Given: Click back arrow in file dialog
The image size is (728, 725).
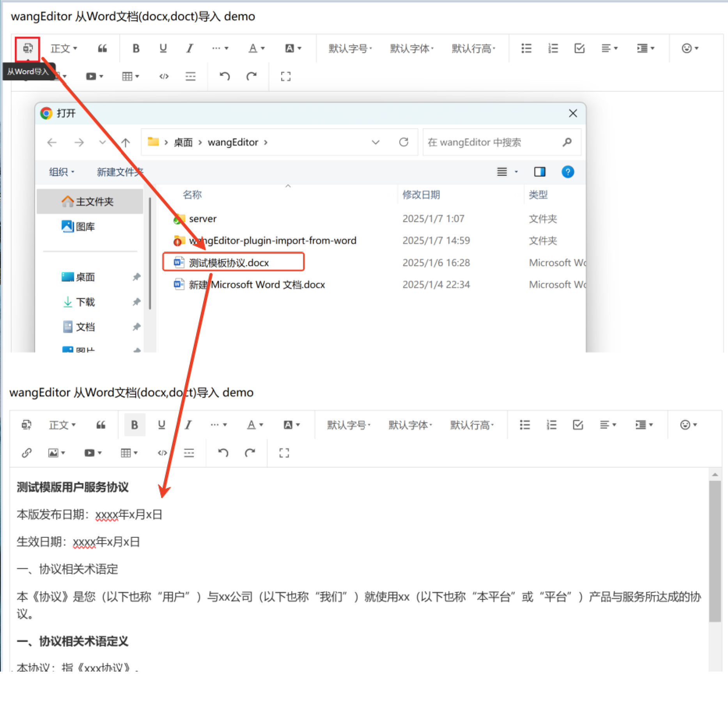Looking at the screenshot, I should point(52,143).
